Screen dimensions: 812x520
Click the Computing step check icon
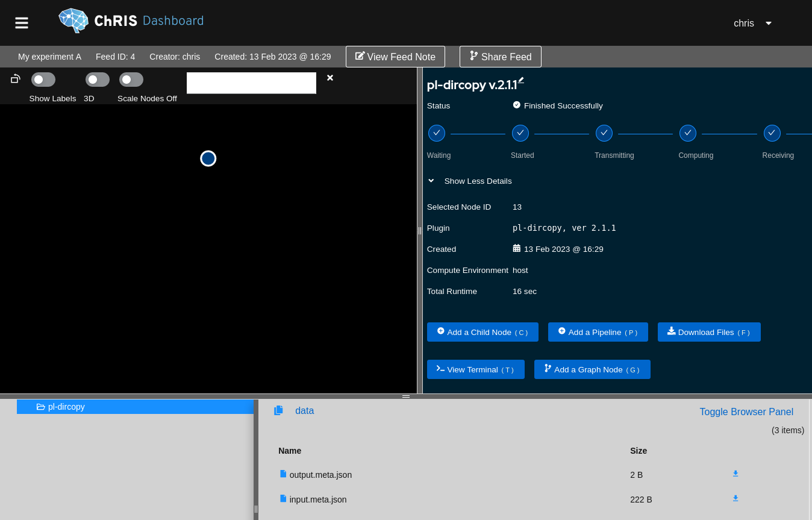[x=688, y=133]
